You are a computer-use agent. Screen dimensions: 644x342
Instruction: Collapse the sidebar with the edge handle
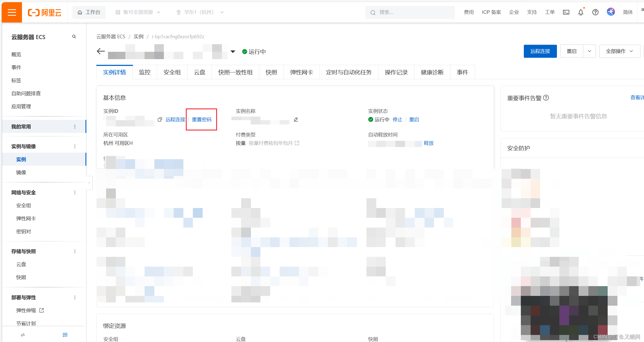pos(89,183)
